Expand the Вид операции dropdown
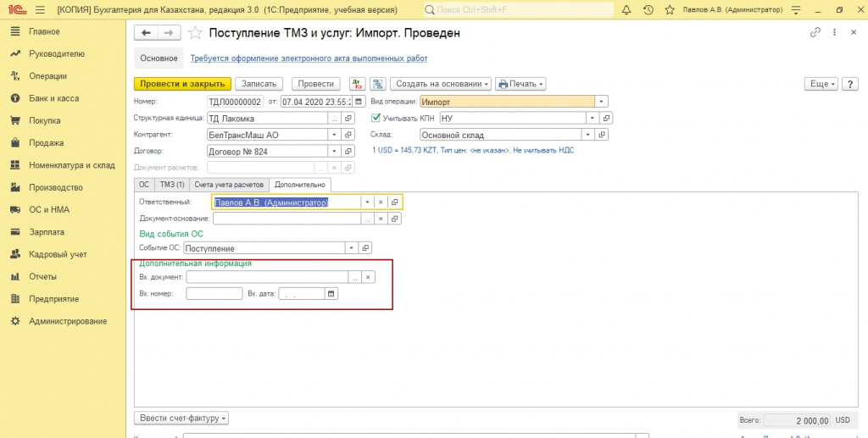This screenshot has width=868, height=438. click(601, 102)
